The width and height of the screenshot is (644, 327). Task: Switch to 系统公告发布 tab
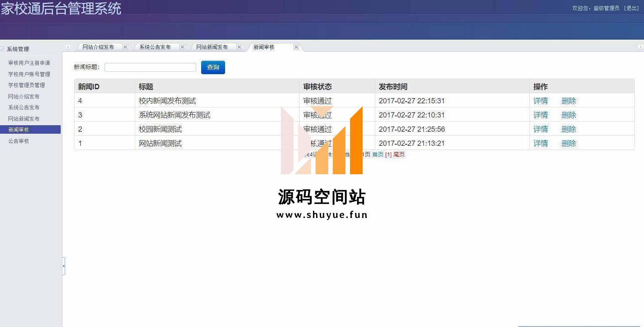point(155,47)
